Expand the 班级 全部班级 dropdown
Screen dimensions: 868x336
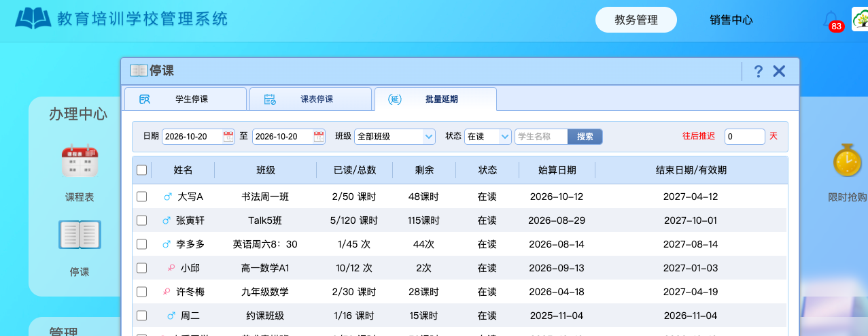click(x=395, y=137)
